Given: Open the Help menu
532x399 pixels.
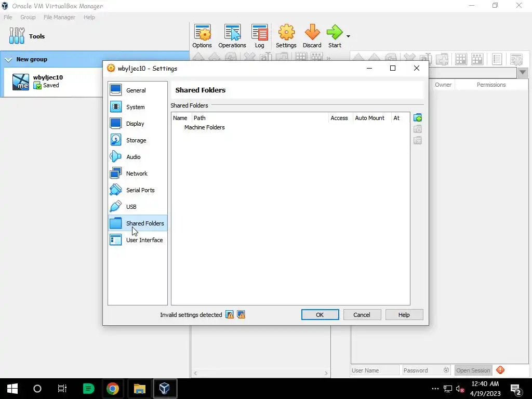Looking at the screenshot, I should [x=89, y=17].
